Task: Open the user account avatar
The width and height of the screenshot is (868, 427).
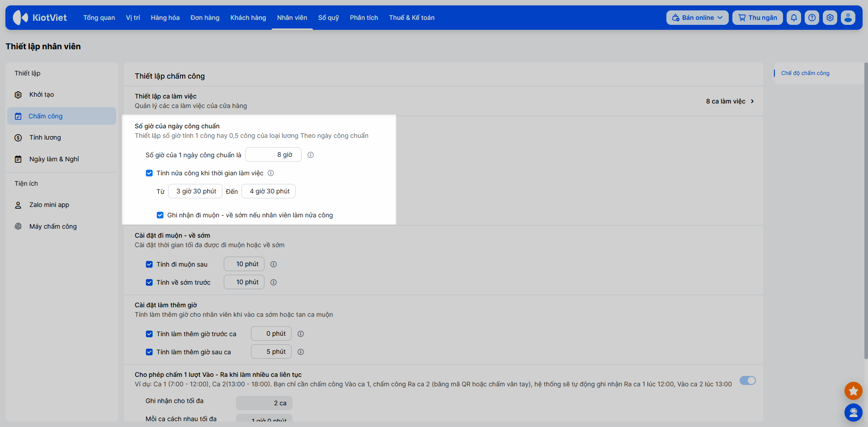Action: pyautogui.click(x=848, y=18)
